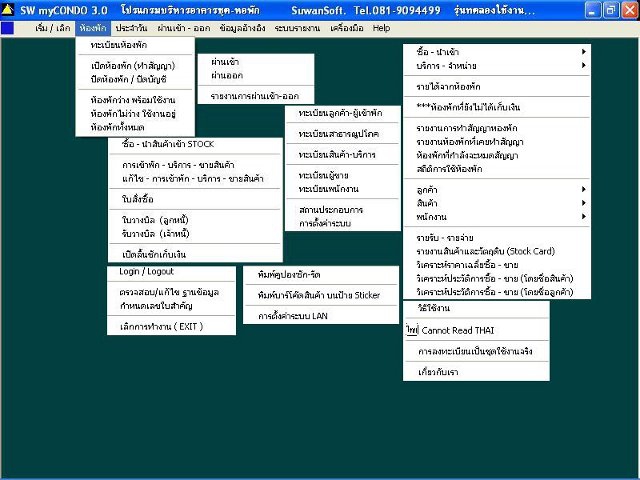Open the เครื่องมือ menu
Screen dimensions: 640x480
[347, 28]
